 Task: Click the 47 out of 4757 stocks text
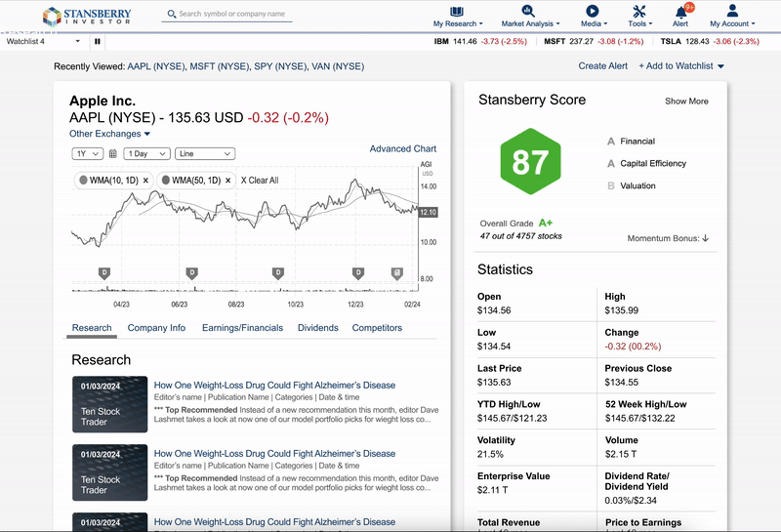(520, 236)
